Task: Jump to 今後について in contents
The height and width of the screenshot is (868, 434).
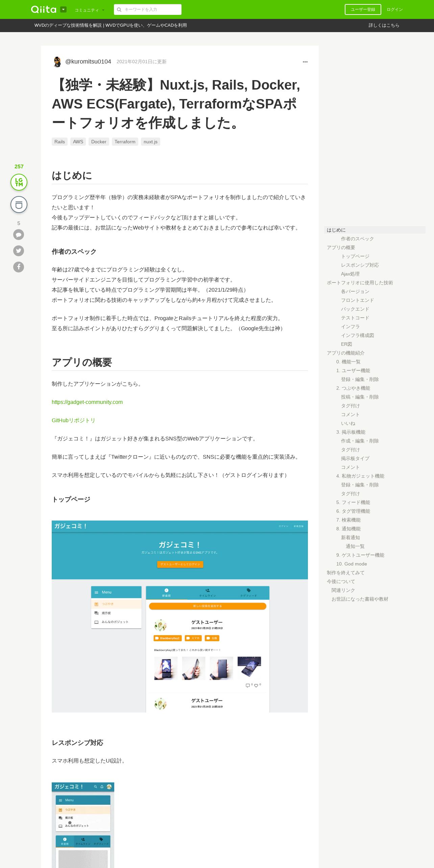Action: pyautogui.click(x=341, y=581)
